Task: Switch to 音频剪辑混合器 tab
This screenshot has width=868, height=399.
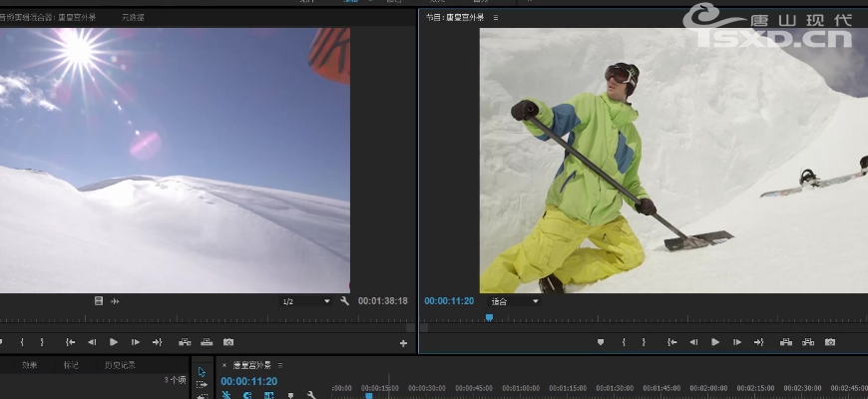Action: 48,18
